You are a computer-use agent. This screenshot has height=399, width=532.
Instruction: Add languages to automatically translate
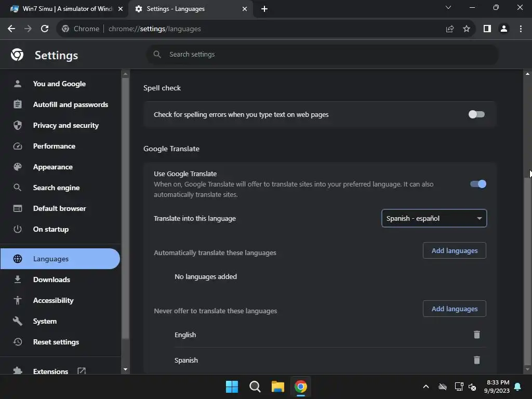(454, 250)
